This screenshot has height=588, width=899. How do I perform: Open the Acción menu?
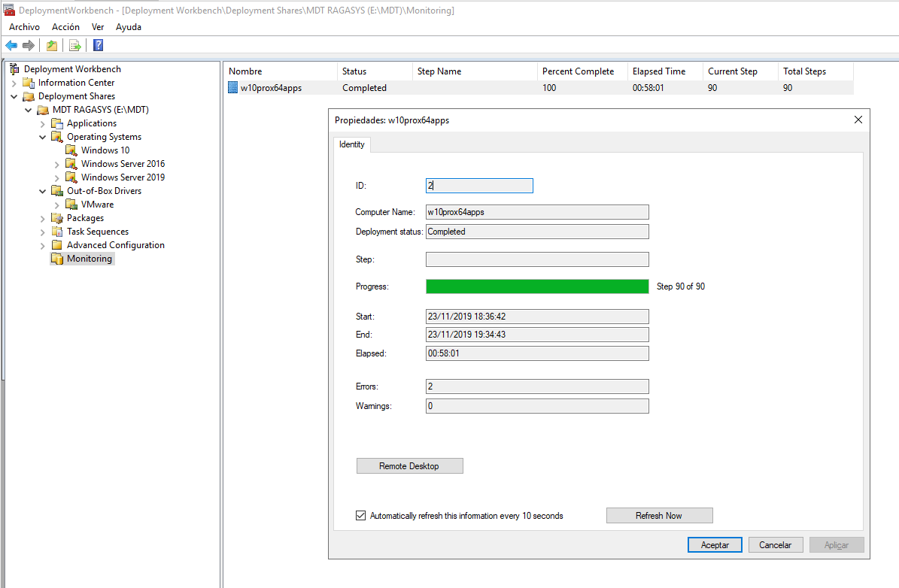pos(65,26)
